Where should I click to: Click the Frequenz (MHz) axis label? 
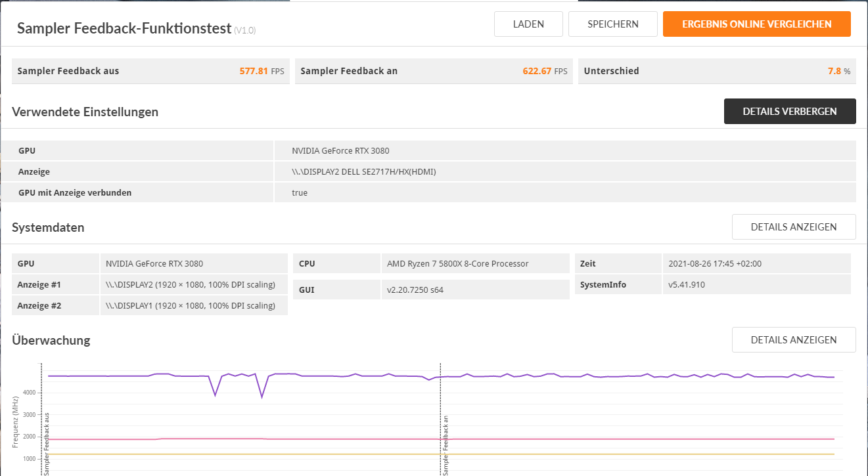[x=15, y=422]
